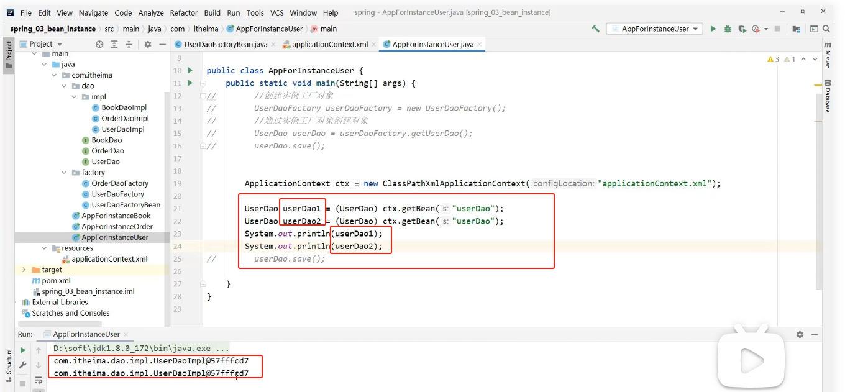This screenshot has width=868, height=392.
Task: Minimize the Run tool window
Action: tap(815, 334)
